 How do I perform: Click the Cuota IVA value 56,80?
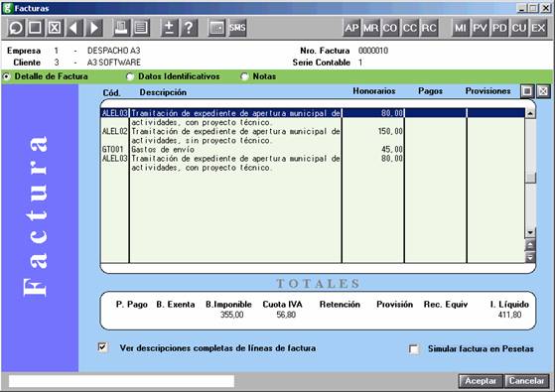pyautogui.click(x=286, y=315)
